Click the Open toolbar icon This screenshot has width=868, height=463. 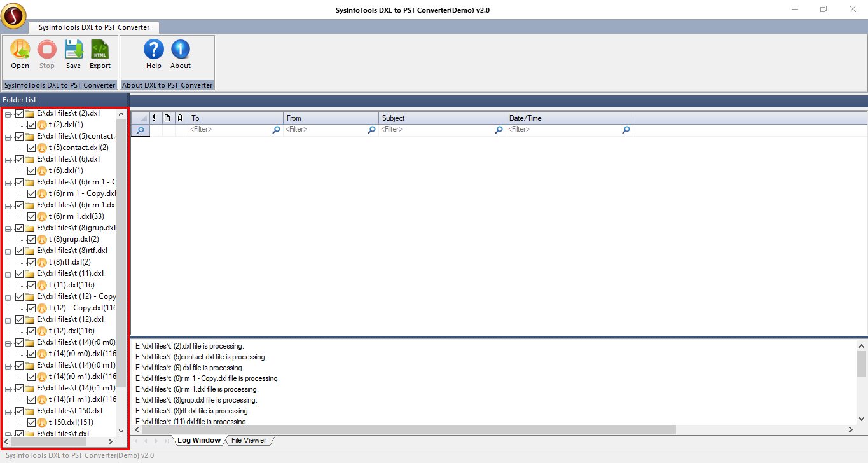pos(20,50)
